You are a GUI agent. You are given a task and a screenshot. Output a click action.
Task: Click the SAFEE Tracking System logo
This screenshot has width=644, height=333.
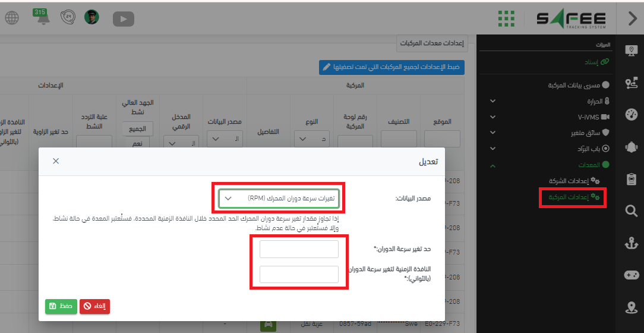(x=571, y=20)
